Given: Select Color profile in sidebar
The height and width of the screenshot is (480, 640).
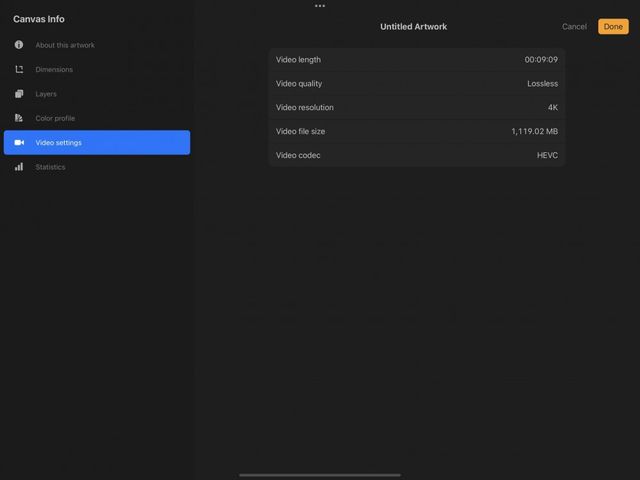Looking at the screenshot, I should tap(97, 118).
